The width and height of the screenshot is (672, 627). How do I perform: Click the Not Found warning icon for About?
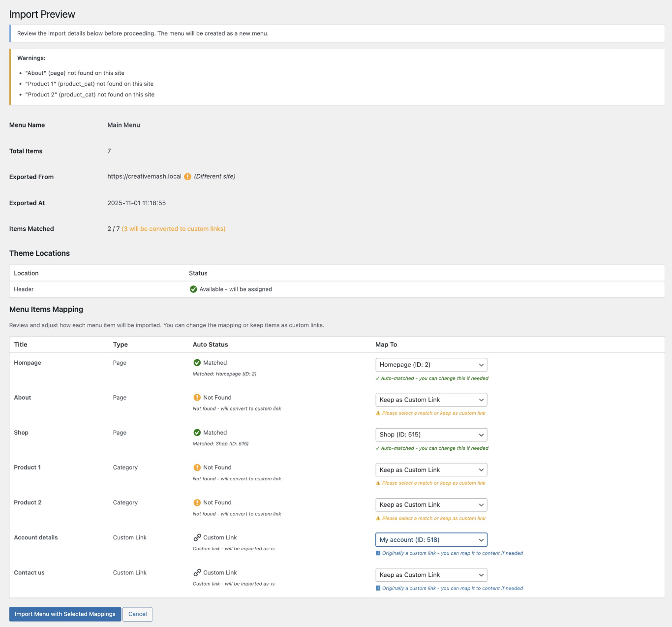coord(197,398)
